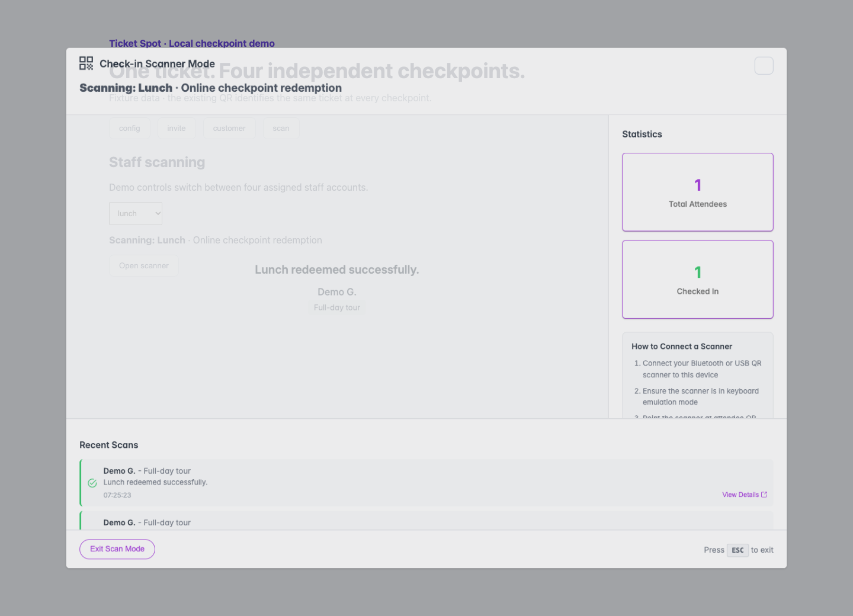Select the Total Attendees statistics card
853x616 pixels.
click(x=698, y=192)
